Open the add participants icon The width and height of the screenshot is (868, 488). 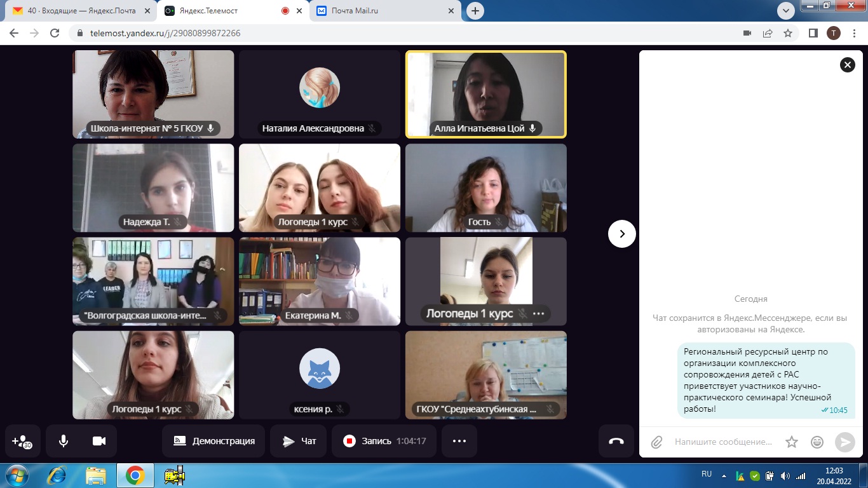point(22,441)
